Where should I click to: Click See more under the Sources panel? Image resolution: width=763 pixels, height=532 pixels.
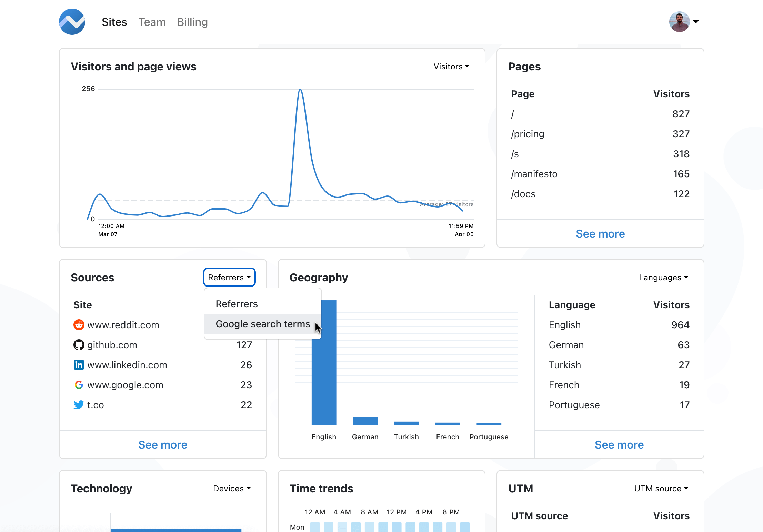tap(163, 445)
